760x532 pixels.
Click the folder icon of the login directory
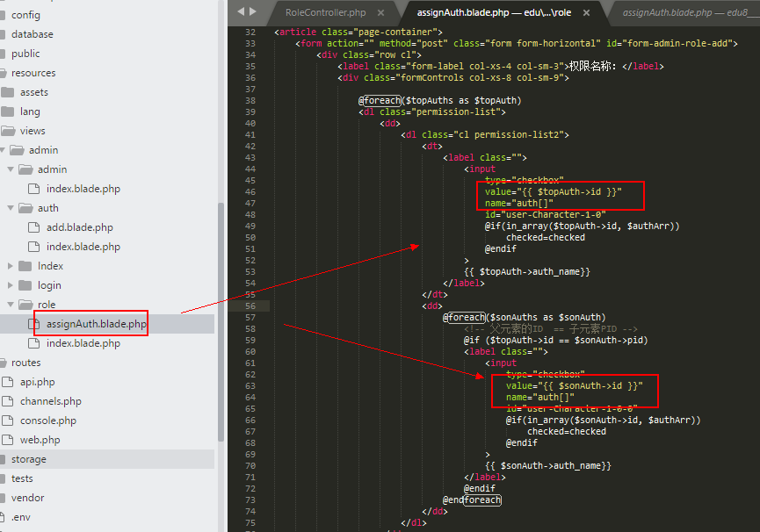coord(25,285)
